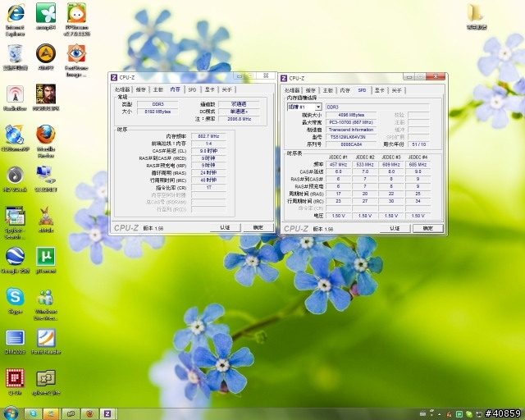Launch Mozilla Firefox from the desktop
The width and height of the screenshot is (525, 420).
point(46,135)
